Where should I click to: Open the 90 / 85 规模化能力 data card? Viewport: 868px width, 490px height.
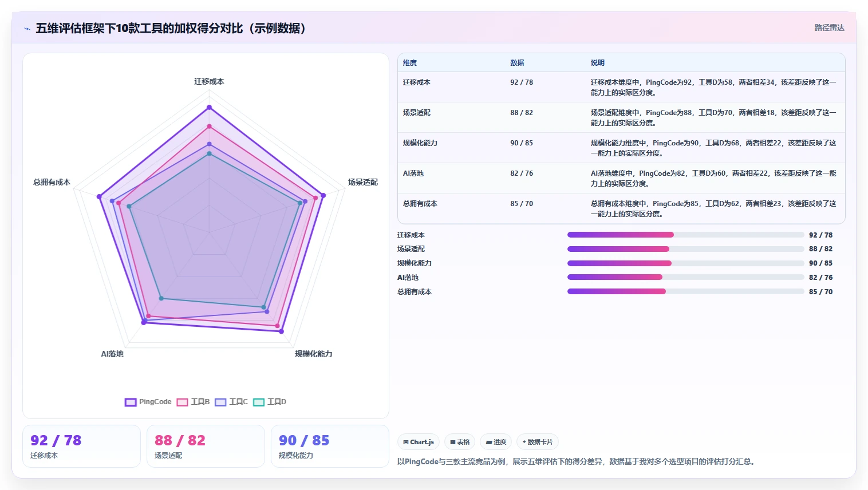pos(330,446)
